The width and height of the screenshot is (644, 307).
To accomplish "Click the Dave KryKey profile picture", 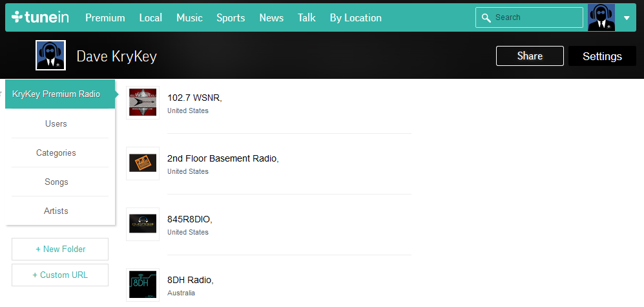I will tap(51, 56).
